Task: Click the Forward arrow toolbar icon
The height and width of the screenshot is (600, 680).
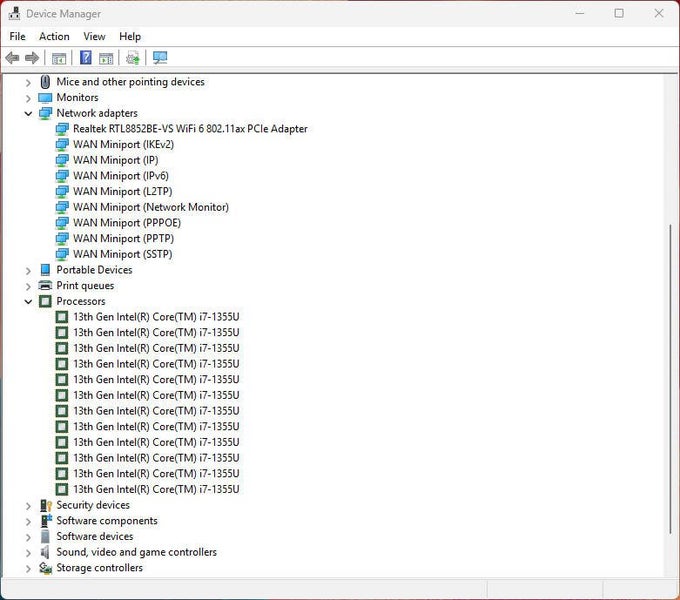Action: pos(32,58)
